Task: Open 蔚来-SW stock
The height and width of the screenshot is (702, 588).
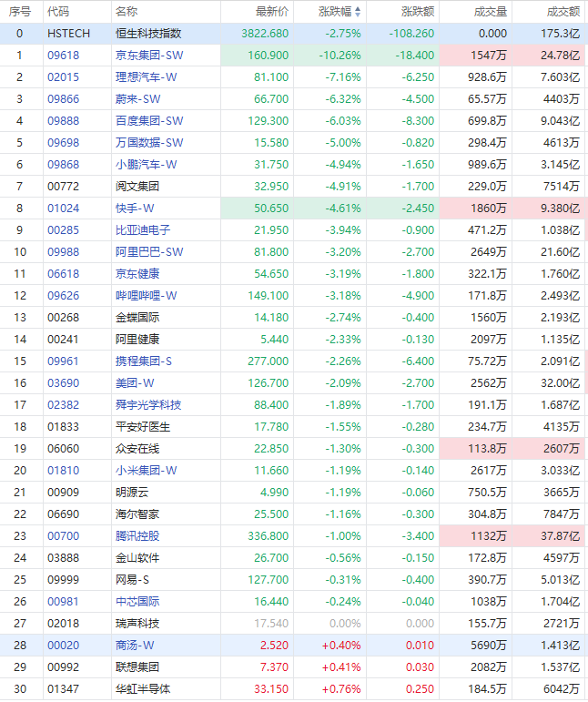Action: click(x=137, y=99)
